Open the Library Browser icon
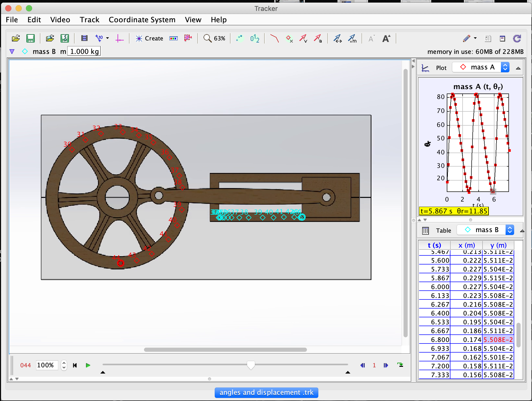The height and width of the screenshot is (401, 532). 50,38
